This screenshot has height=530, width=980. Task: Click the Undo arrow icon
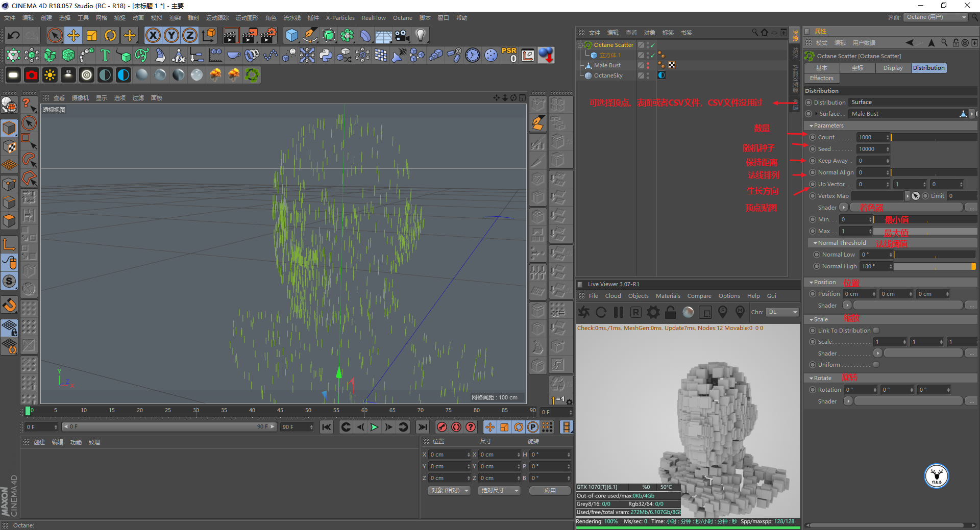click(x=14, y=35)
